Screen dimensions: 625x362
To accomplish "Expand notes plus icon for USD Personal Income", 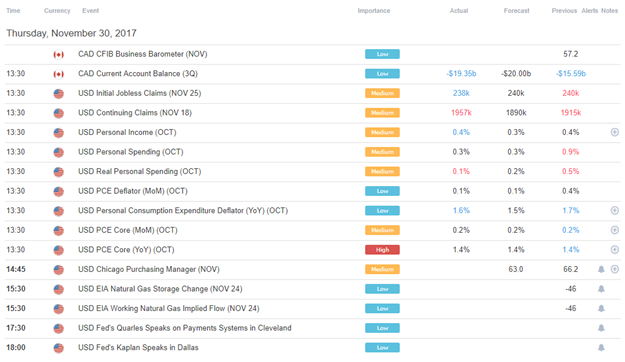I will point(615,132).
